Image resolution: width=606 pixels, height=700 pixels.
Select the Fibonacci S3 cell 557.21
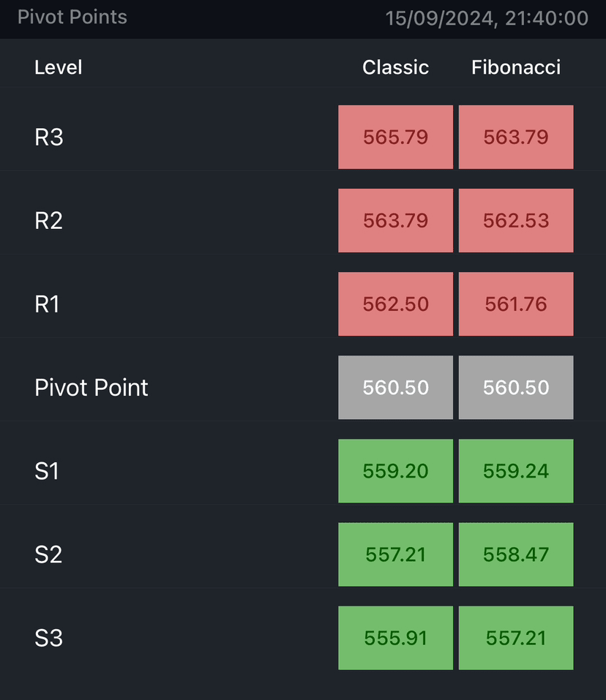[516, 637]
